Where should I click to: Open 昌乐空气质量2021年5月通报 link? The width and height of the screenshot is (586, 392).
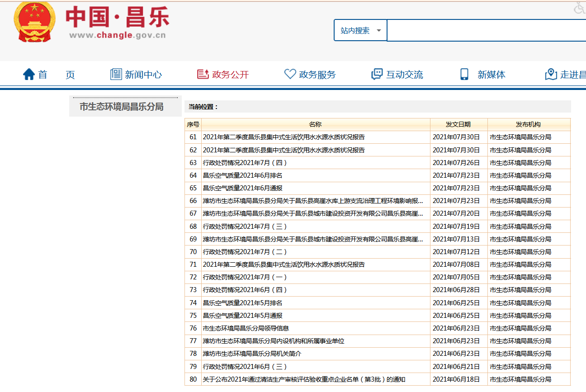pos(242,316)
